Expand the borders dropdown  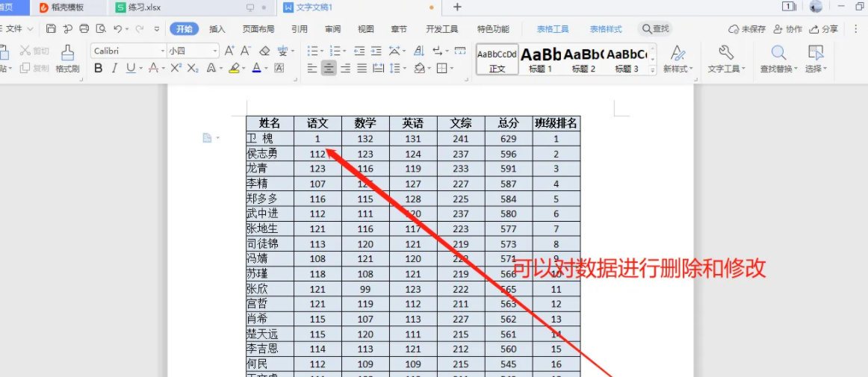452,69
